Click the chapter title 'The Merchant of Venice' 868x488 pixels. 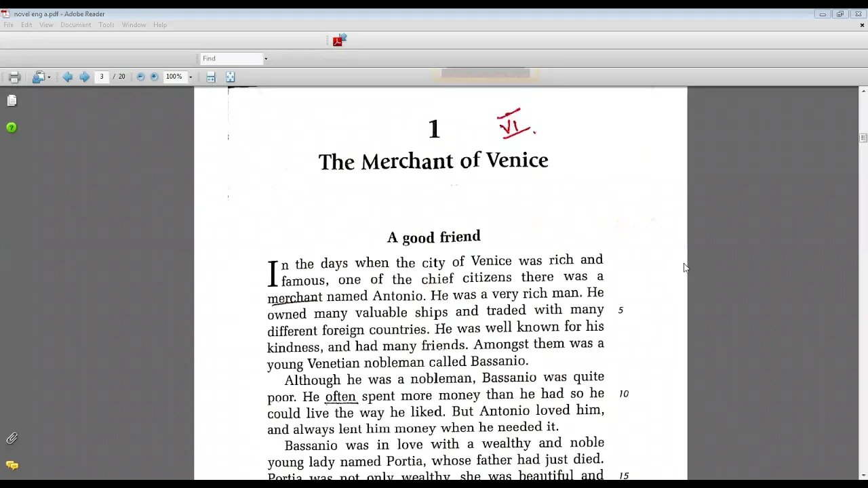click(433, 161)
